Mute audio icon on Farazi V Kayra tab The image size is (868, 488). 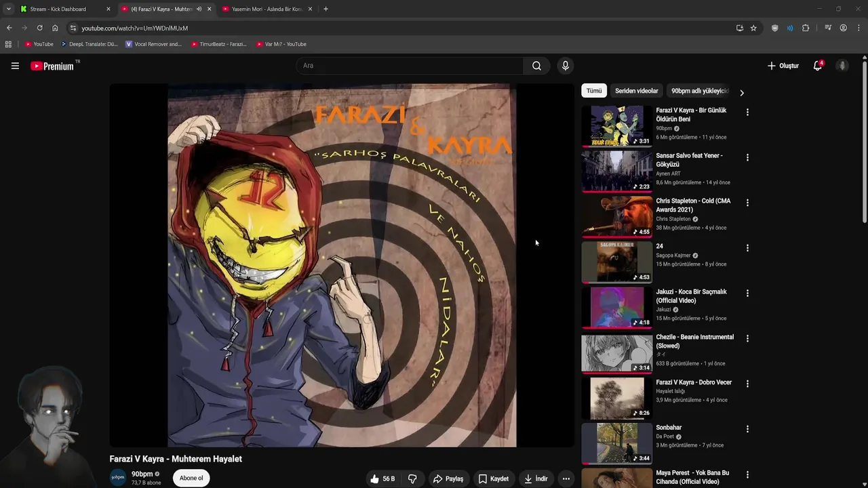tap(199, 9)
